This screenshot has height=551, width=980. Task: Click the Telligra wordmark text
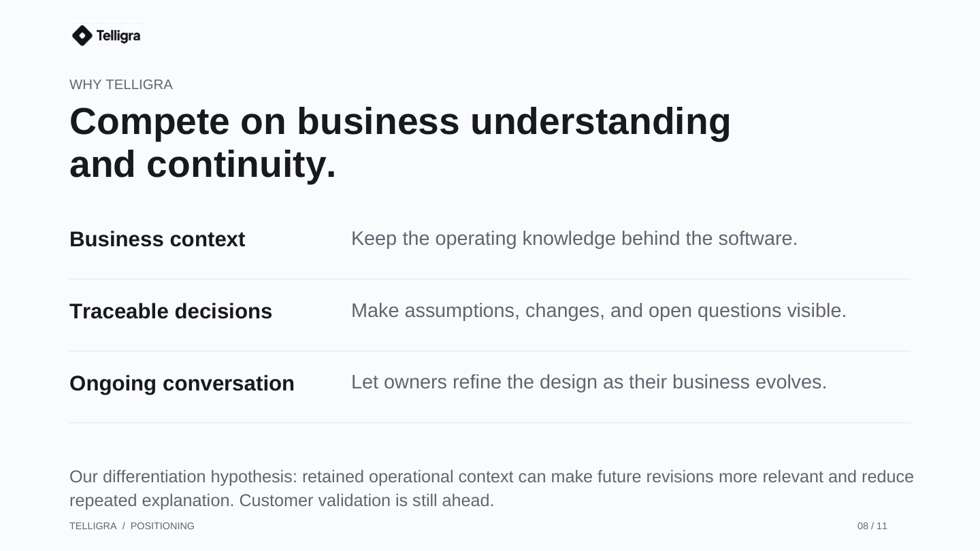pos(118,35)
